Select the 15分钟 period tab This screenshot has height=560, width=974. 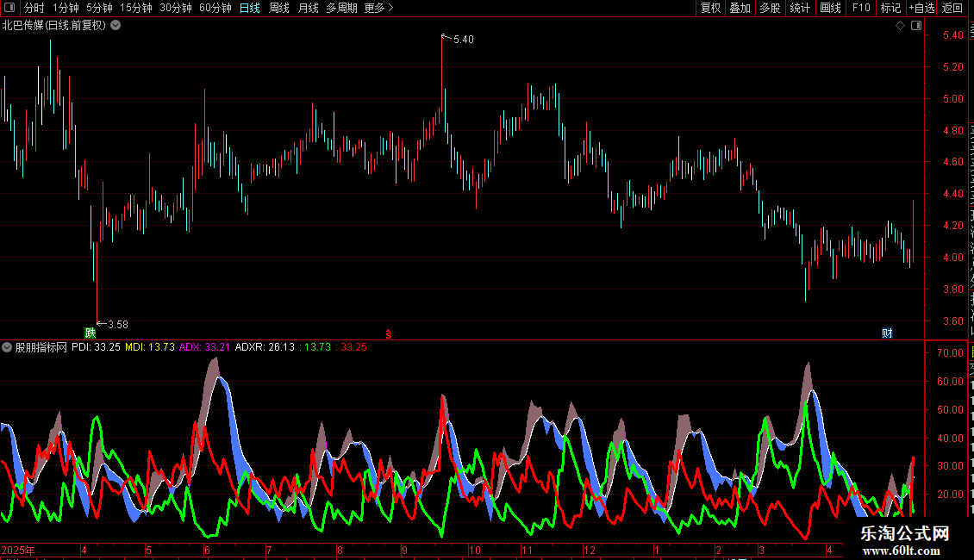click(x=136, y=8)
